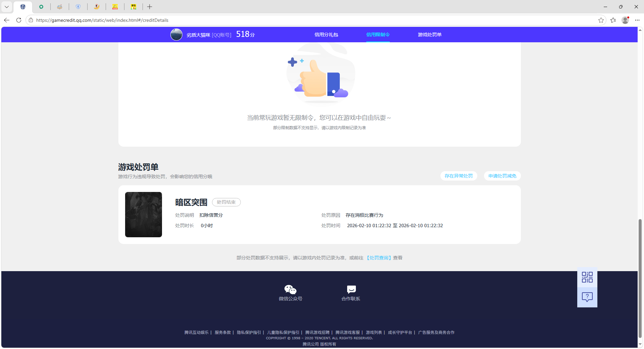This screenshot has width=644, height=349.
Task: Click the 申请处罚减免 button
Action: (502, 176)
